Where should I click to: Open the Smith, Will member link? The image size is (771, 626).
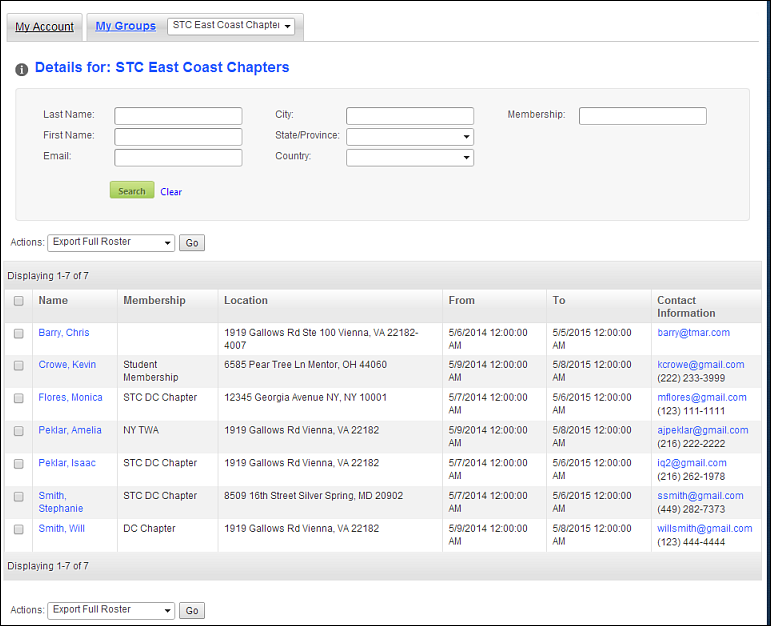coord(61,528)
